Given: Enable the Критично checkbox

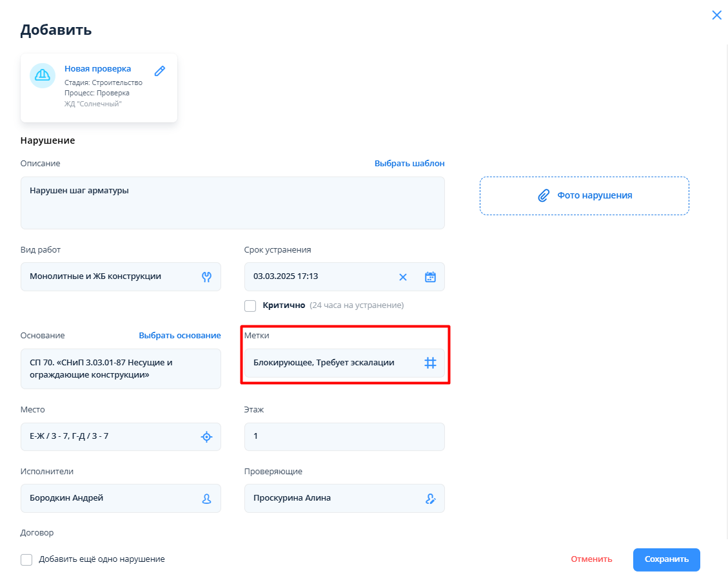Looking at the screenshot, I should (x=250, y=305).
